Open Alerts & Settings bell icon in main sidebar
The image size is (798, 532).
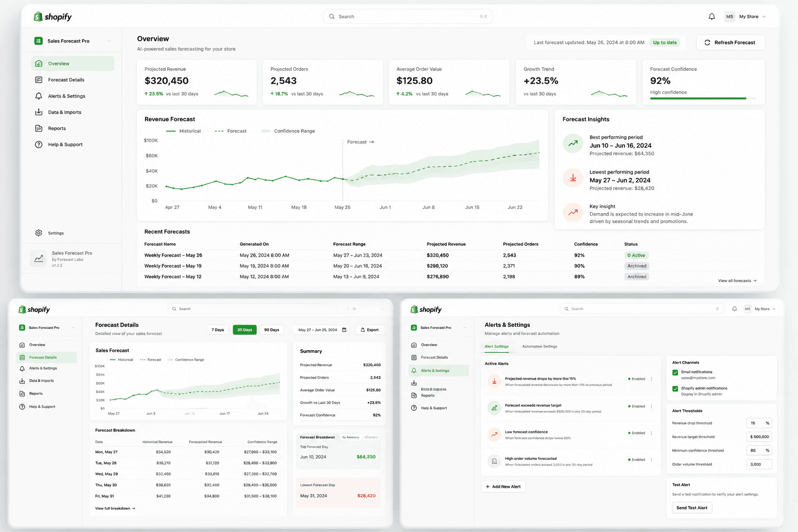tap(38, 96)
